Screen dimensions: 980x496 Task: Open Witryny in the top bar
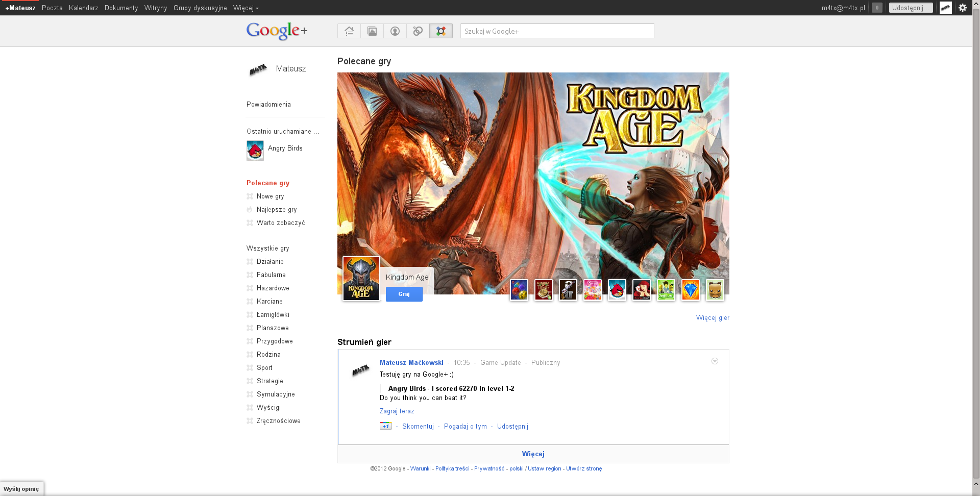click(156, 8)
